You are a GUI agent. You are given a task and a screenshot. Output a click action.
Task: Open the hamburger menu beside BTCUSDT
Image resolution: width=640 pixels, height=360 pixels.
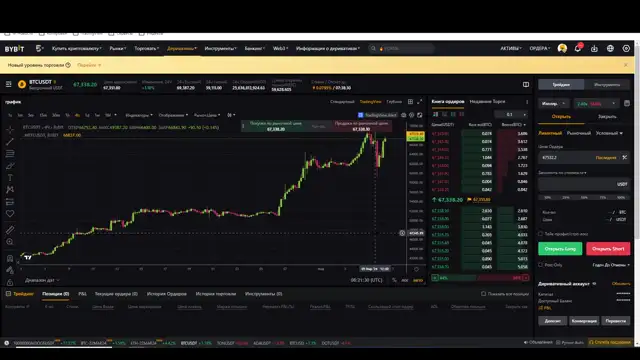coord(9,84)
